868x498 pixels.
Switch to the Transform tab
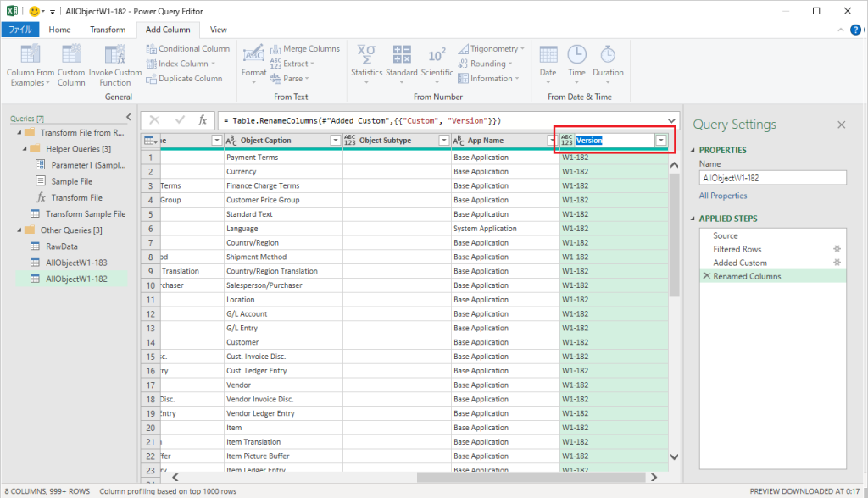(108, 30)
